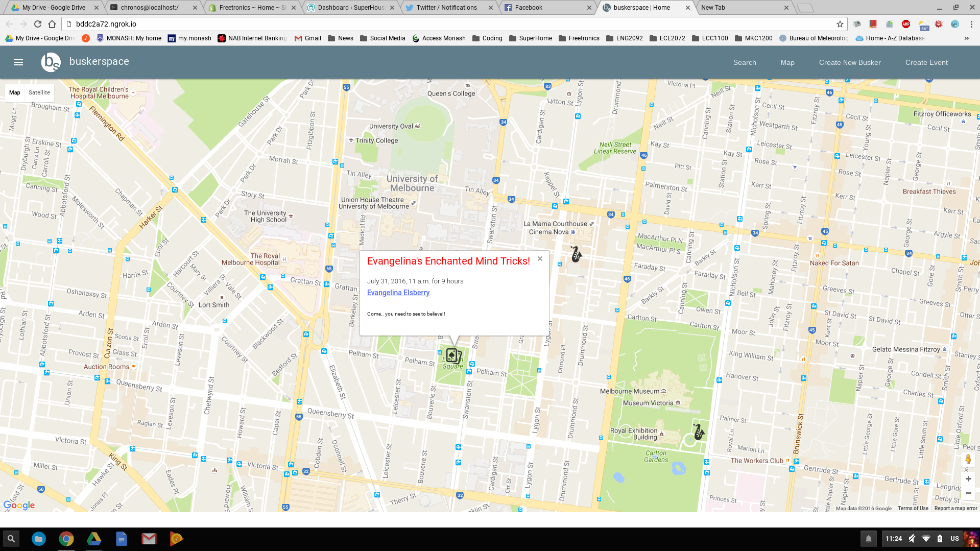This screenshot has width=980, height=551.
Task: Select the saxophone marker near Cinema Nova
Action: (x=576, y=254)
